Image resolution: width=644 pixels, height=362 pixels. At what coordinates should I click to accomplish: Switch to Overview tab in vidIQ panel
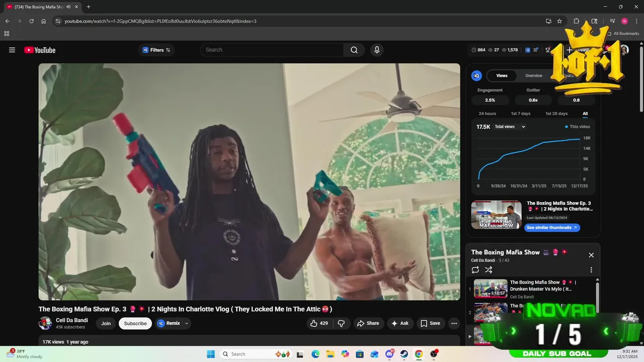[x=534, y=75]
